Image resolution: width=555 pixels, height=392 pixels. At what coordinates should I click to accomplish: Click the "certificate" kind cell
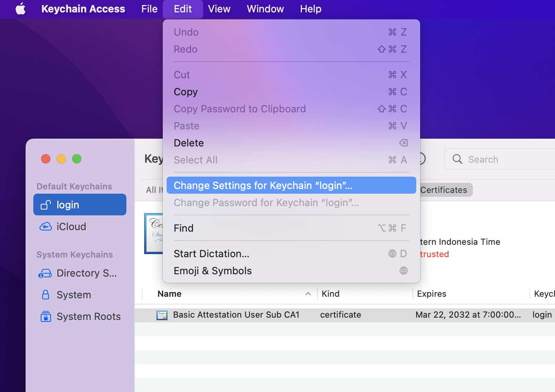tap(341, 315)
